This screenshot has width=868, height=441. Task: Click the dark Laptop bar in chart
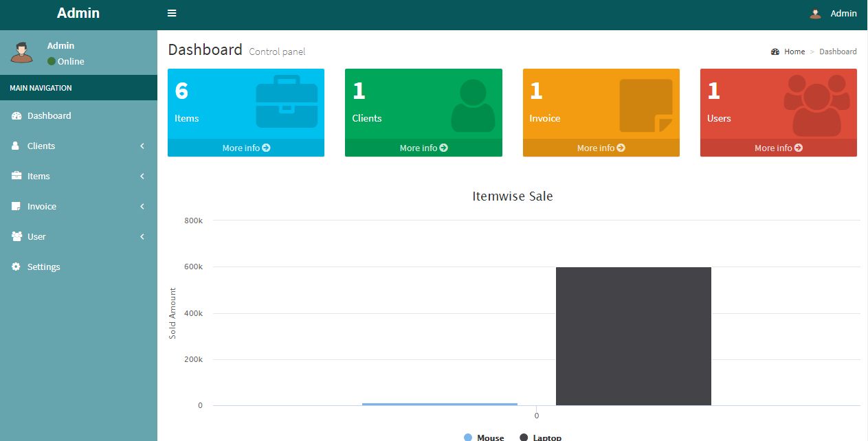[x=633, y=336]
